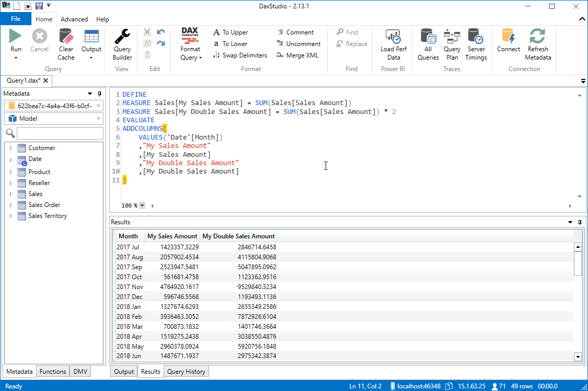Click the results scroll down arrow
Viewport: 588px width, 391px height.
coord(578,357)
